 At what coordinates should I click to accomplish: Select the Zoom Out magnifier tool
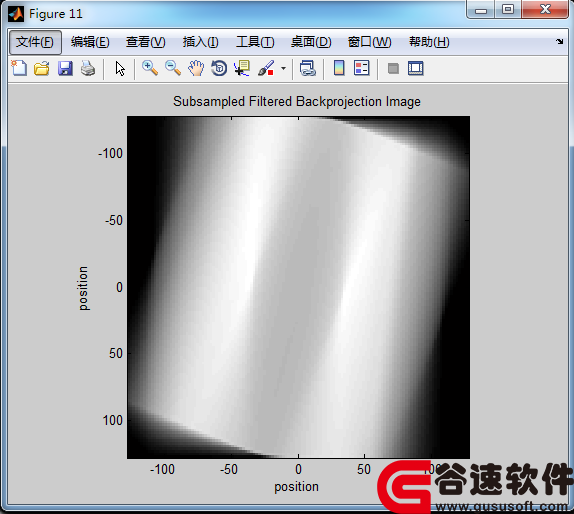point(173,68)
